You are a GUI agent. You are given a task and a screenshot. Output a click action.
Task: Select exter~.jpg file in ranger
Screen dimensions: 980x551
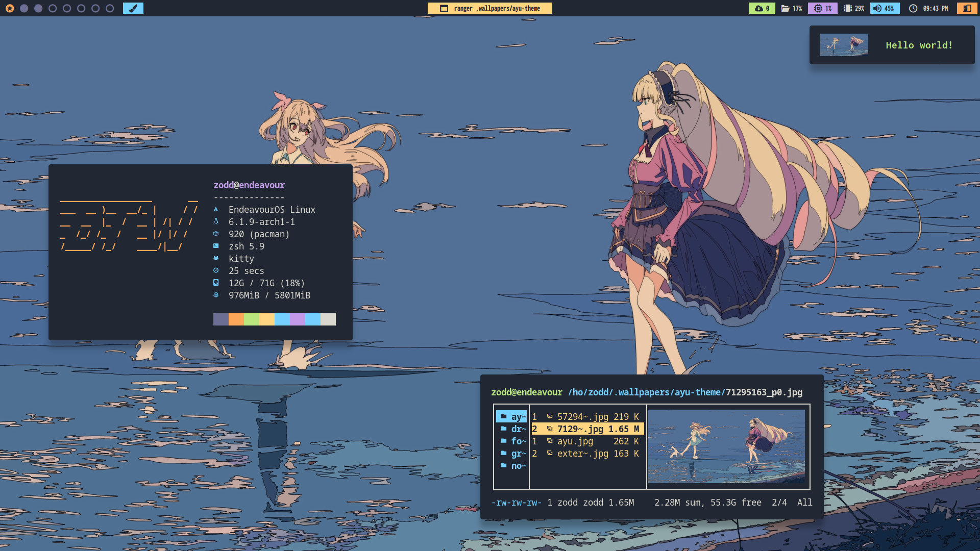582,454
